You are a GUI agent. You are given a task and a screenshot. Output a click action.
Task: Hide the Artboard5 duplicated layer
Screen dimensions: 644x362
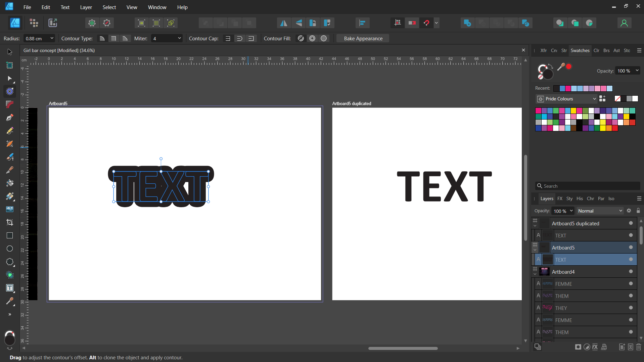click(631, 223)
